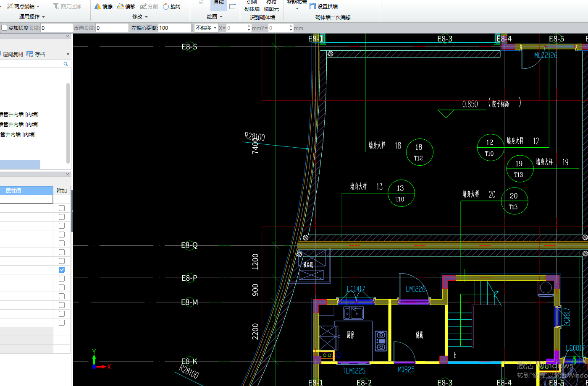Click the 分割 split tool
The height and width of the screenshot is (386, 588).
149,6
